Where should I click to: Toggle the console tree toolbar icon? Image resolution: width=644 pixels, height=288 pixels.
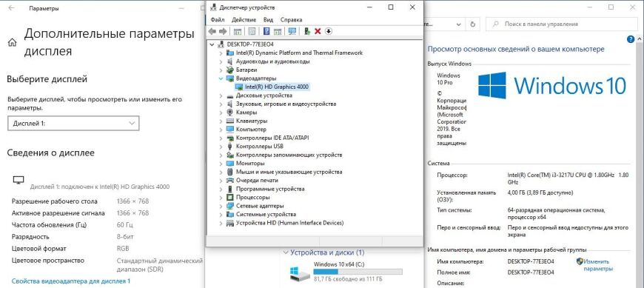tap(238, 32)
